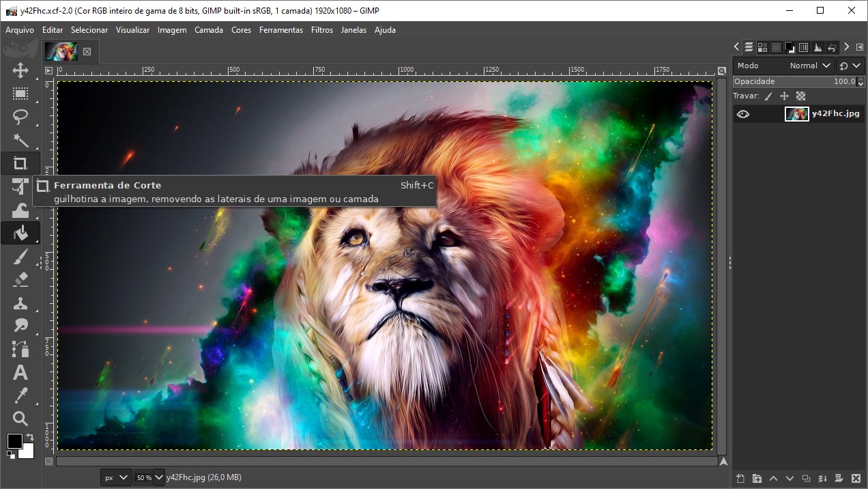This screenshot has height=489, width=868.
Task: Merge the layer down
Action: point(822,478)
